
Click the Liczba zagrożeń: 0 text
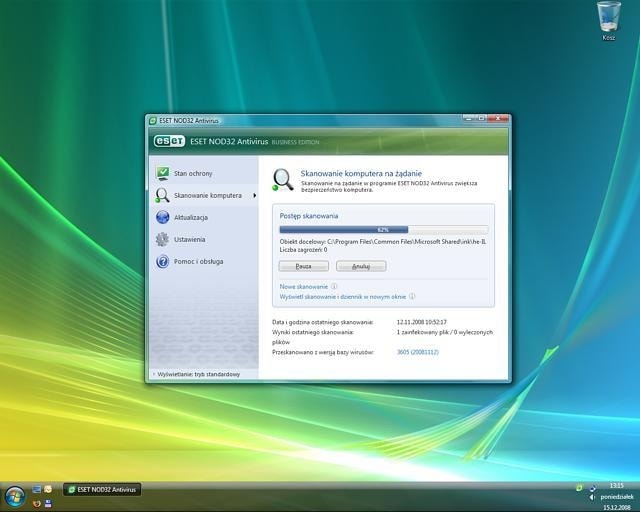tap(303, 249)
